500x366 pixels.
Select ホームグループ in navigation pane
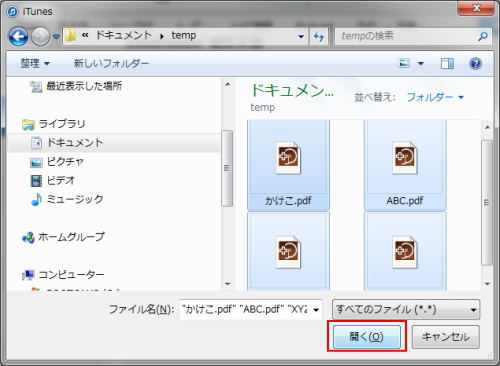[x=63, y=237]
